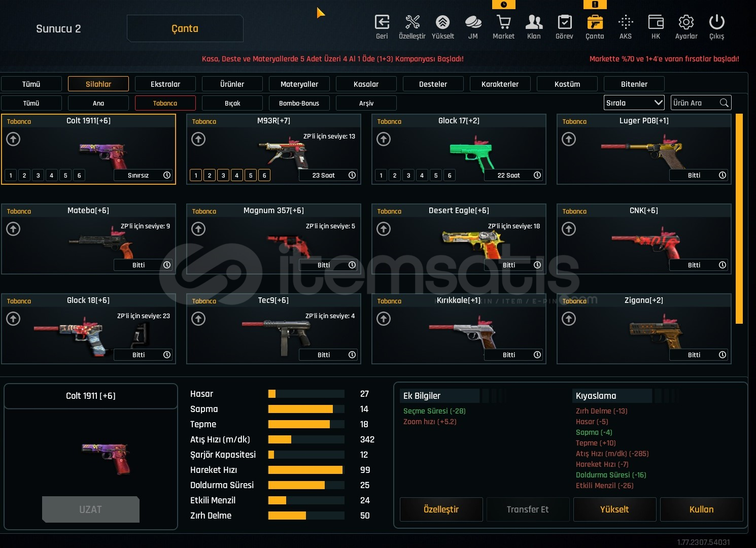
Task: Toggle slot 1 on Glock 17 card
Action: [381, 176]
